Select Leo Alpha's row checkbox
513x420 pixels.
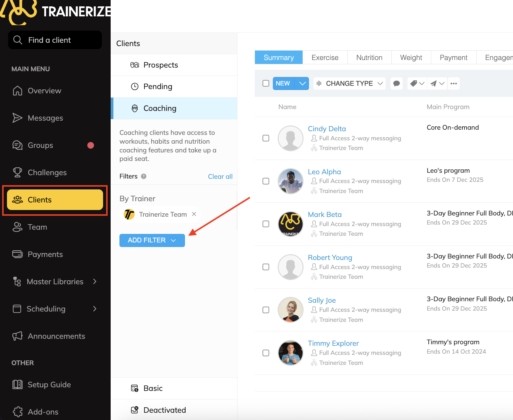coord(266,181)
